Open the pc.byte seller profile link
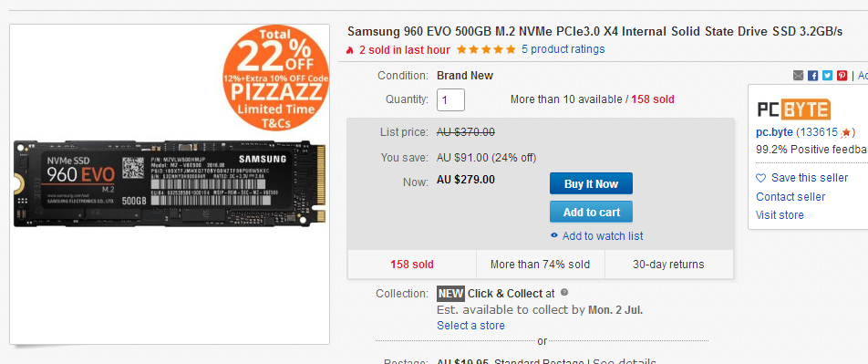Screen dimensions: 868x364 coord(774,132)
